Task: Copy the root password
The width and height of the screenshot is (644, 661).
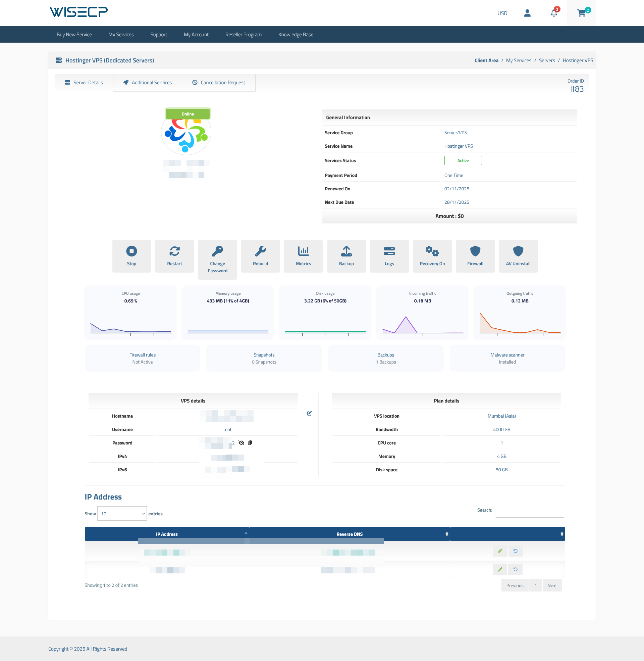Action: 250,443
